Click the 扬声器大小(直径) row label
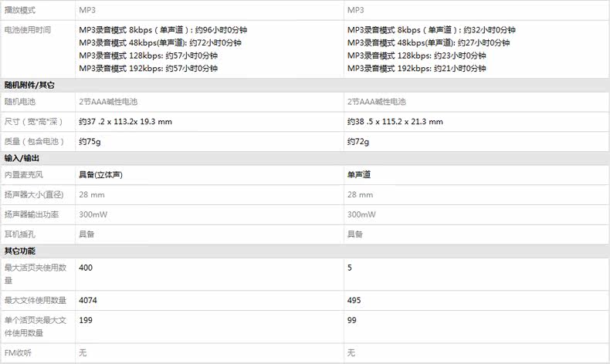Screen dimensions: 610x364 coord(32,194)
